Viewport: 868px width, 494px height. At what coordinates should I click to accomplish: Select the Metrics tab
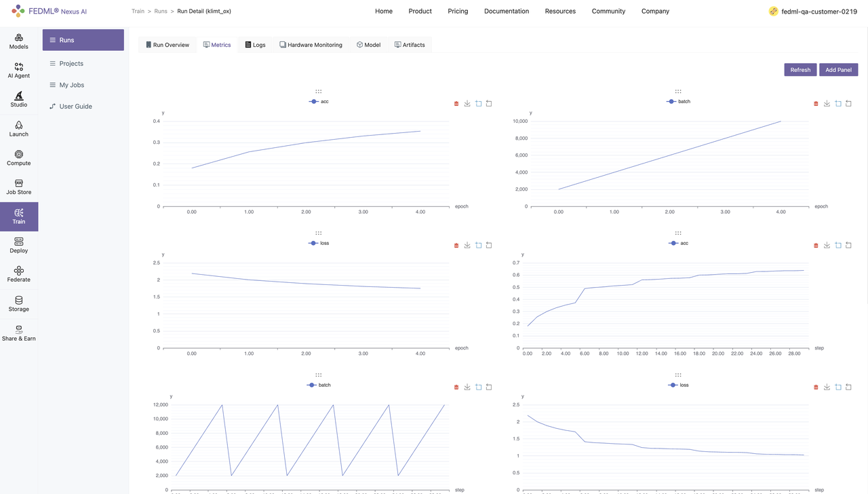point(217,45)
